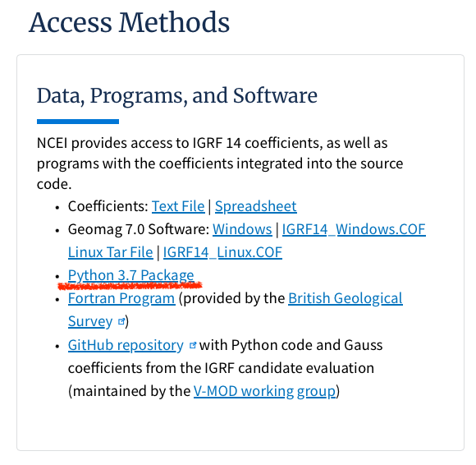Click the external link icon beside GitHub repository
This screenshot has height=465, width=476.
(x=193, y=345)
